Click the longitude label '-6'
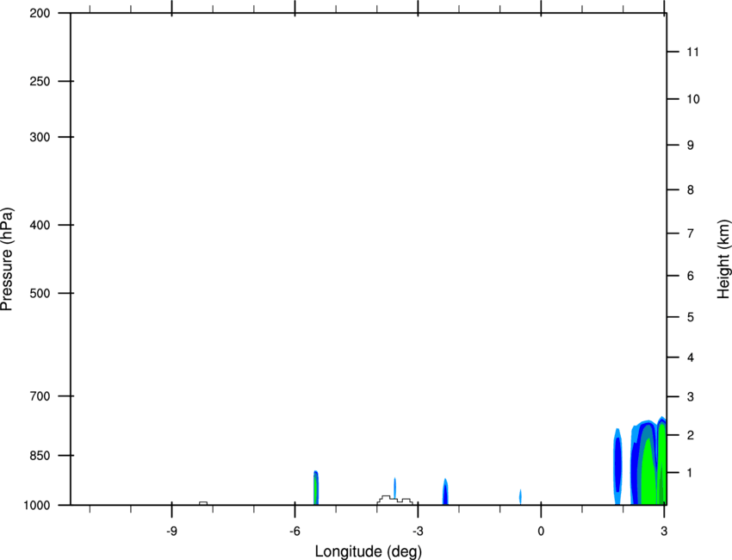Image resolution: width=732 pixels, height=560 pixels. tap(295, 532)
